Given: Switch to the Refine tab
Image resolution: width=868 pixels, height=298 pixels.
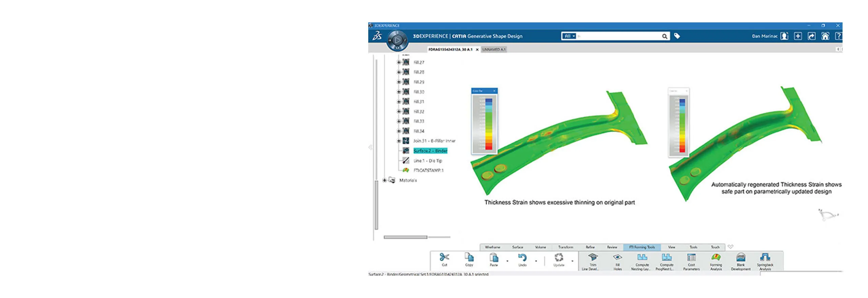Looking at the screenshot, I should point(590,247).
